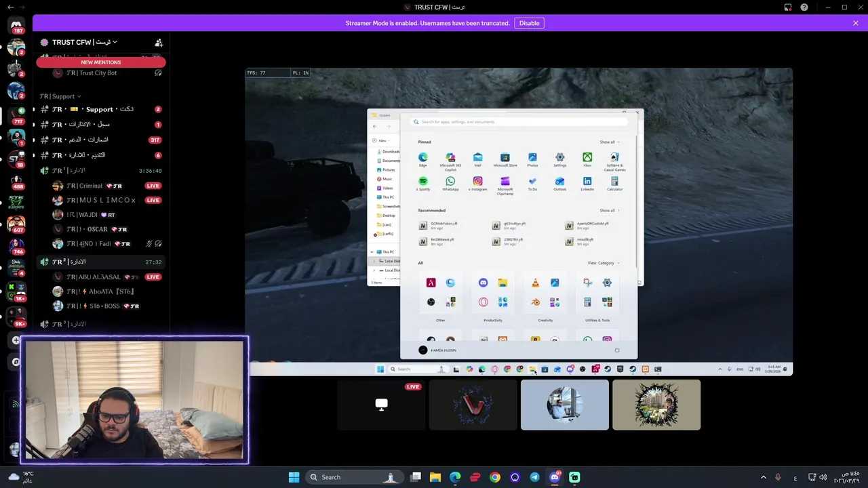The width and height of the screenshot is (868, 488).
Task: Open the Mail pinned app
Action: pos(477,160)
